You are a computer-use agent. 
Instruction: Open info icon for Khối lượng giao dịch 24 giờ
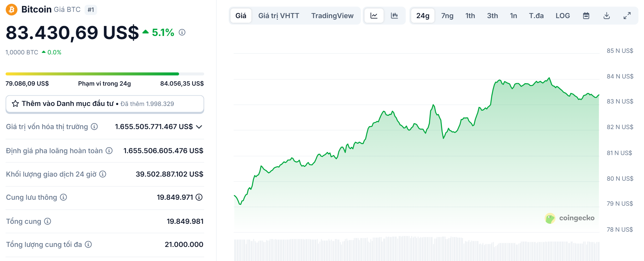click(x=103, y=174)
